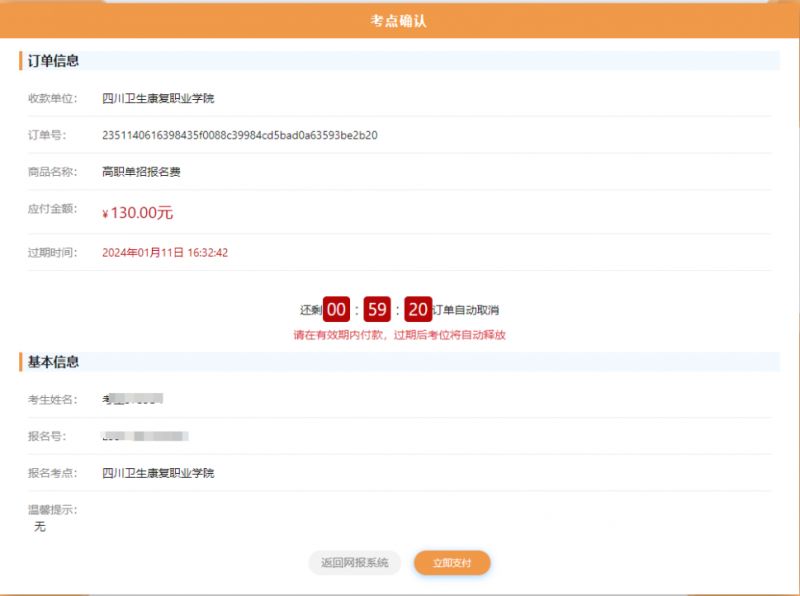
Task: Click the expiry time 2024年01月11日 16:32:42
Action: 165,253
